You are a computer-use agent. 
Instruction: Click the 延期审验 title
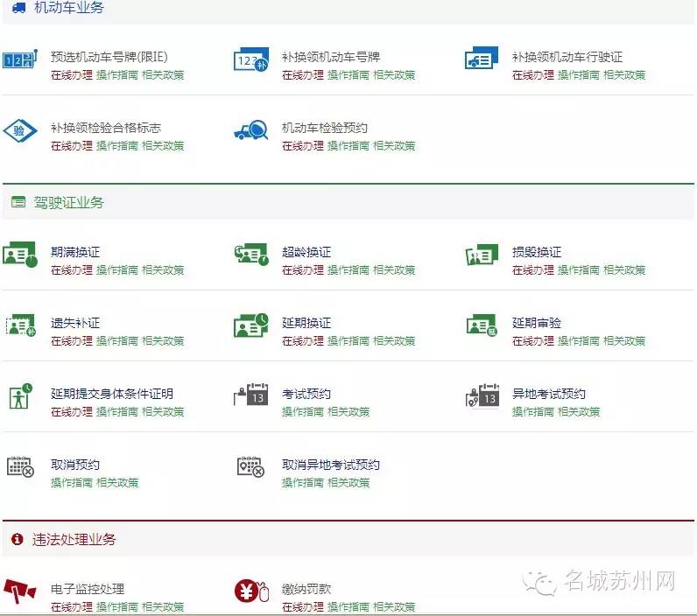tap(537, 323)
